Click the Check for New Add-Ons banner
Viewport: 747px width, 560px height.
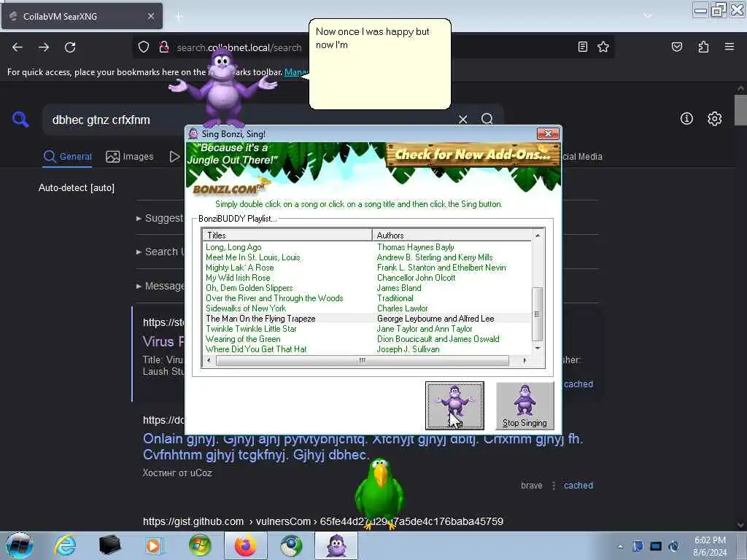(473, 155)
